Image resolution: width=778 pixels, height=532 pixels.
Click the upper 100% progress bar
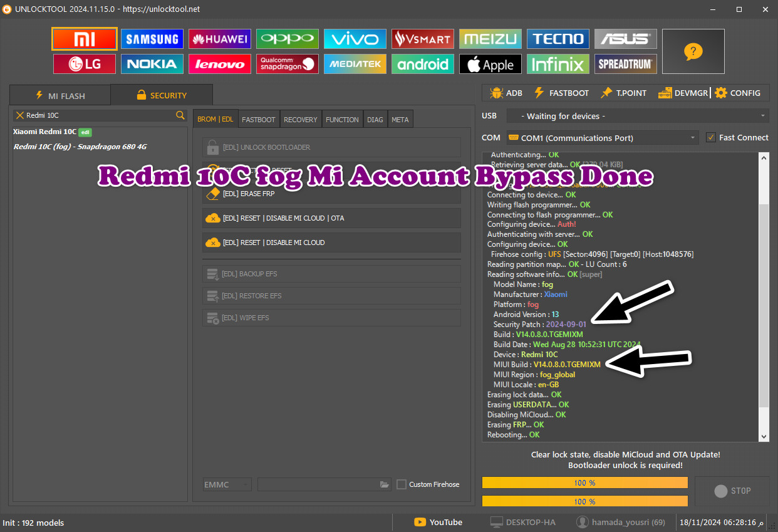point(584,482)
